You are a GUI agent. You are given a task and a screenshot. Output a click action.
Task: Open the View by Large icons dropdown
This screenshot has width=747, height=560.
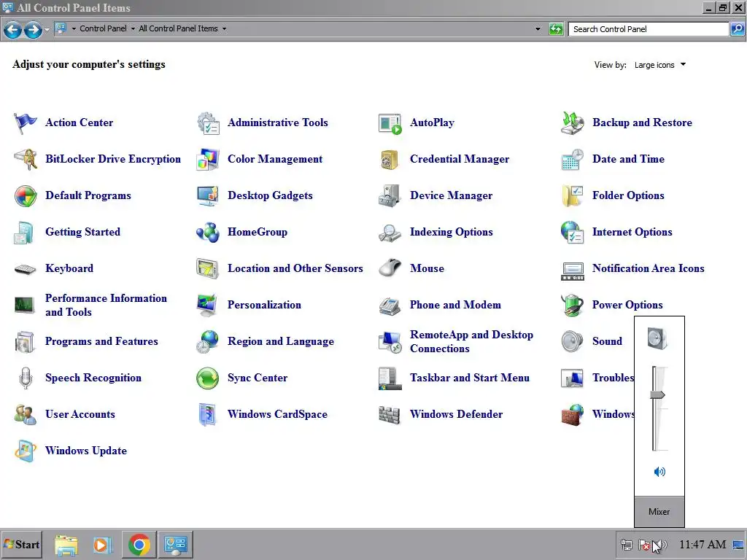[660, 65]
